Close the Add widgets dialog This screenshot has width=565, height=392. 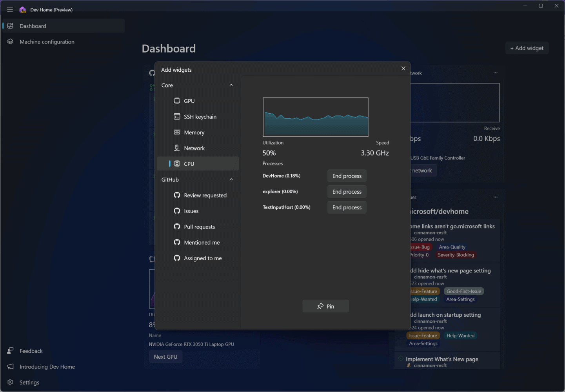[x=403, y=69]
